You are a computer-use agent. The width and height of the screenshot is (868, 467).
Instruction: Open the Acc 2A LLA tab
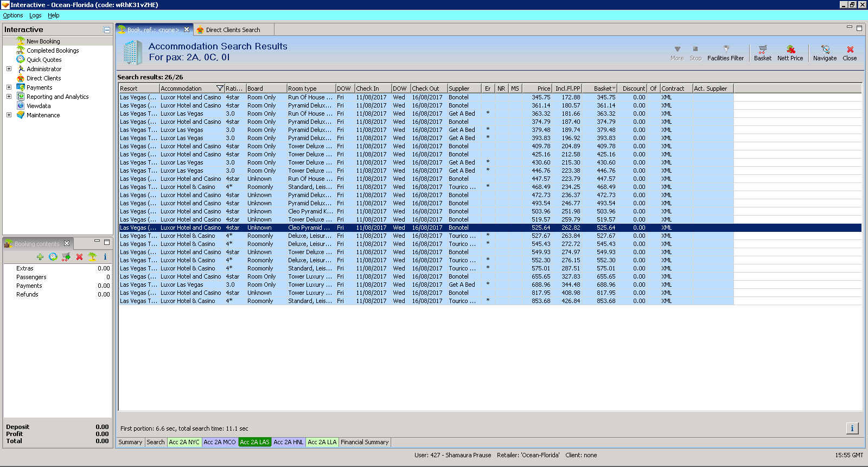click(x=322, y=442)
